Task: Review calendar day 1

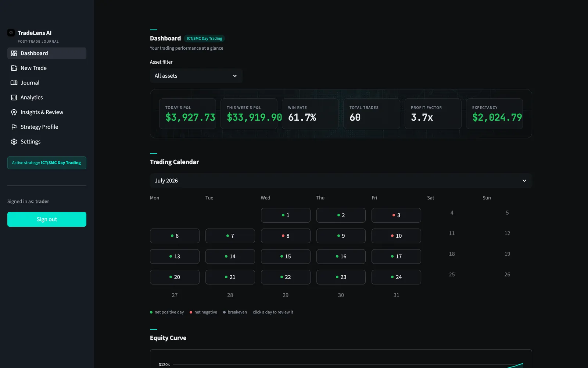Action: (286, 215)
